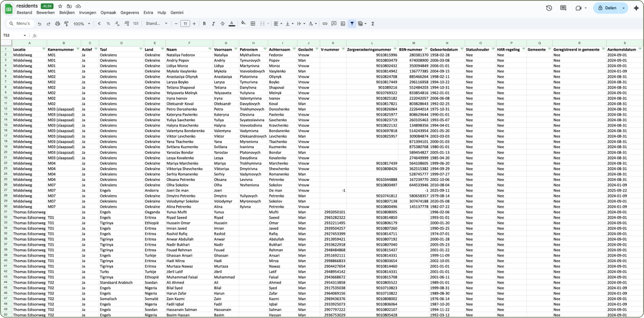Toggle italic formatting
Screen dimensions: 644x318
(x=213, y=24)
